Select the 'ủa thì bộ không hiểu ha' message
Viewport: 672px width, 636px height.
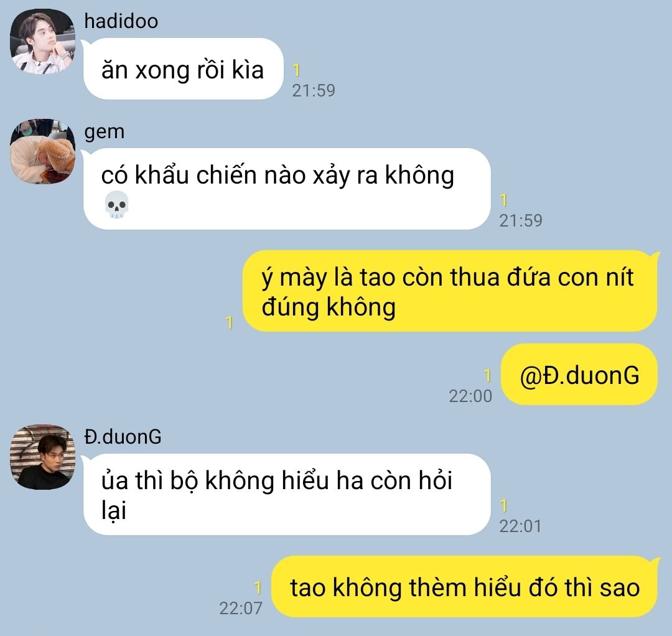coord(287,494)
